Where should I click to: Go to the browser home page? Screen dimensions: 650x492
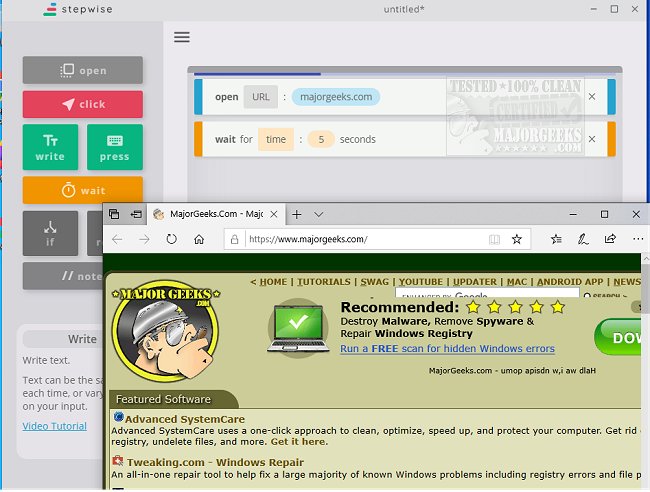(199, 239)
